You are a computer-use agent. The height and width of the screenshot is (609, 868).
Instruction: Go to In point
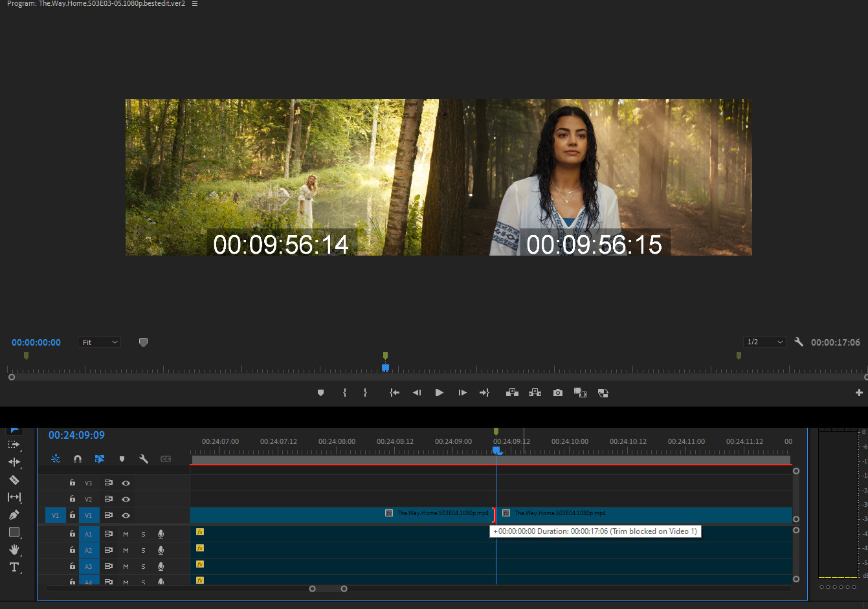click(394, 393)
